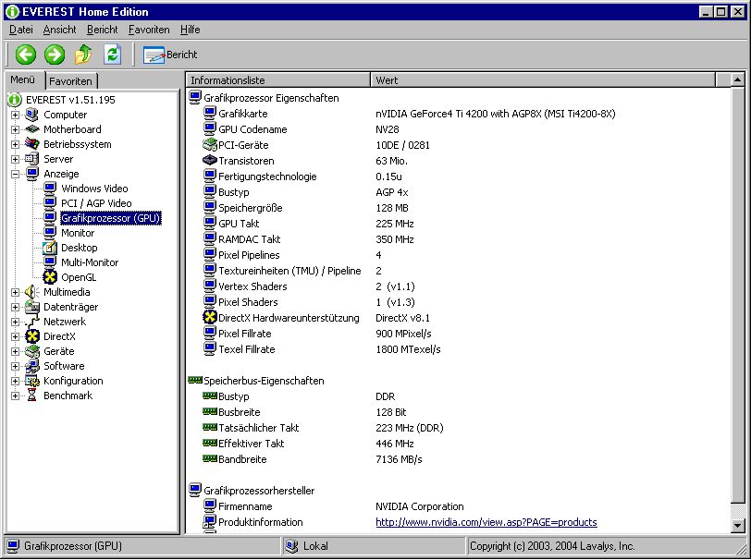The height and width of the screenshot is (560, 751).
Task: Click scrollbar down arrow in information list
Action: click(738, 526)
